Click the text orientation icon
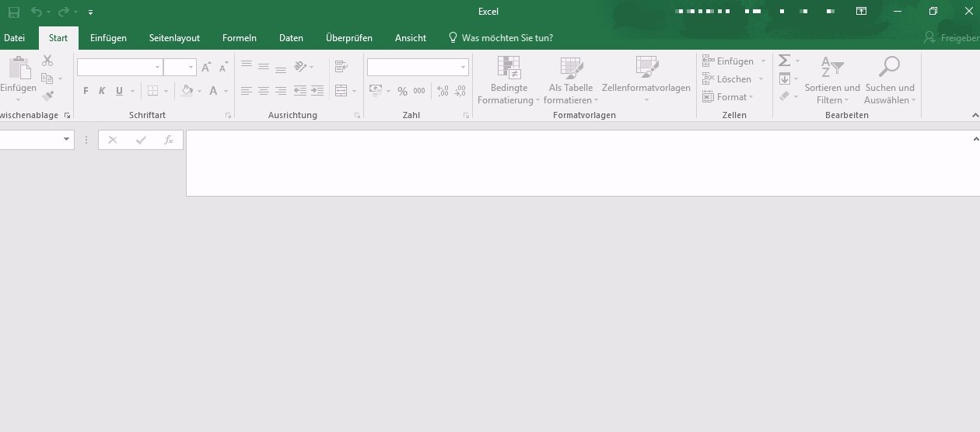The height and width of the screenshot is (432, 980). (300, 67)
